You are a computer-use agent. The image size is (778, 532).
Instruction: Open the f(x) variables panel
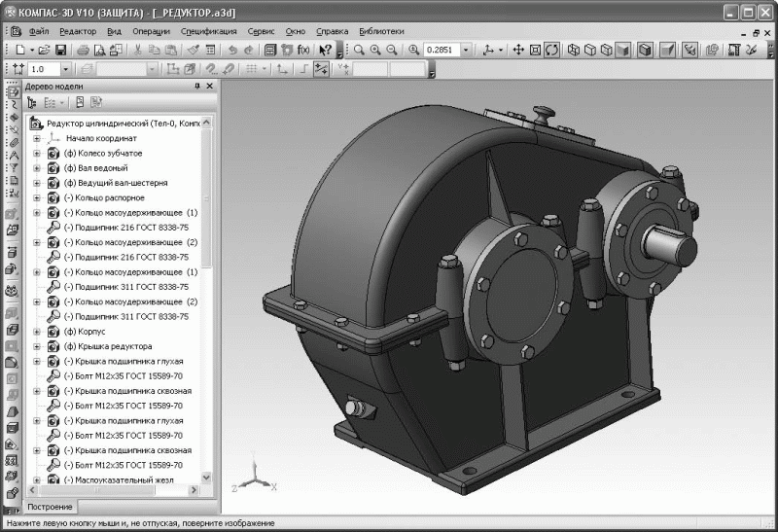pyautogui.click(x=303, y=50)
